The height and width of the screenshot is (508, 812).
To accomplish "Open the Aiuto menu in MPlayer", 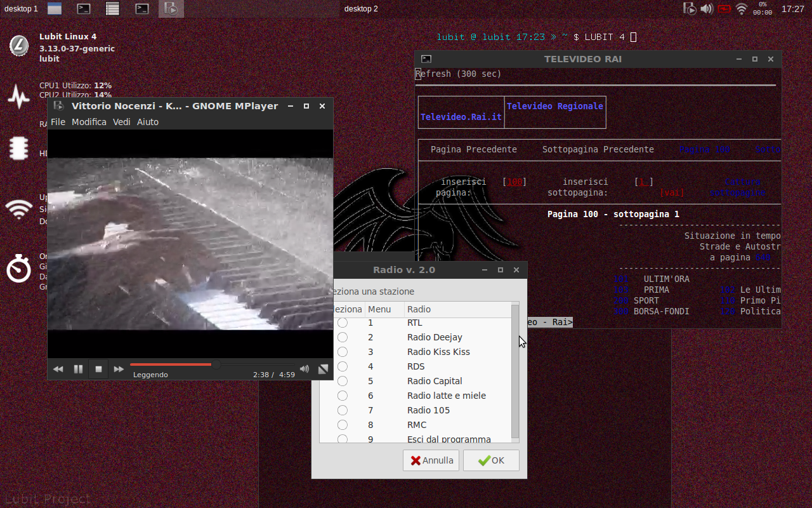I will (x=148, y=122).
